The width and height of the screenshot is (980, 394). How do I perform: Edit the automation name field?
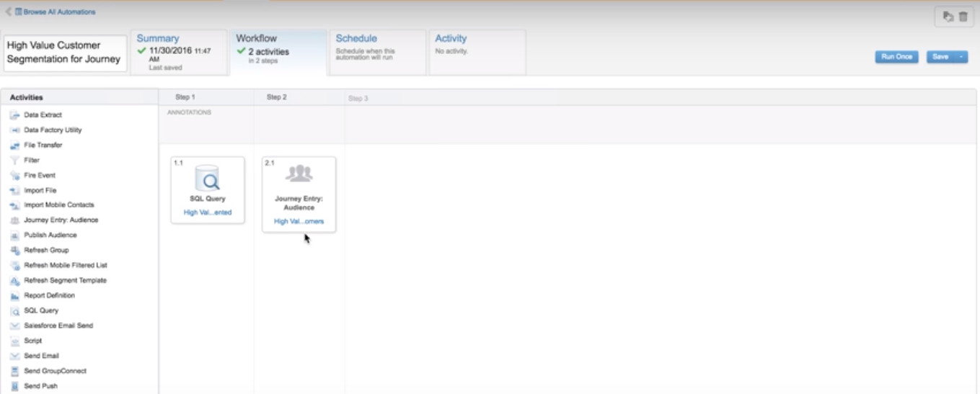tap(65, 53)
